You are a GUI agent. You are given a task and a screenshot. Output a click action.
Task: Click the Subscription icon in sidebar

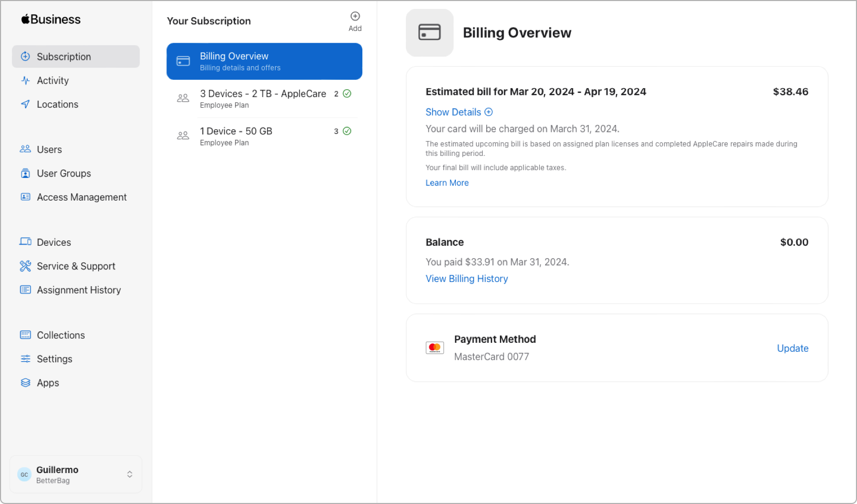click(x=25, y=56)
